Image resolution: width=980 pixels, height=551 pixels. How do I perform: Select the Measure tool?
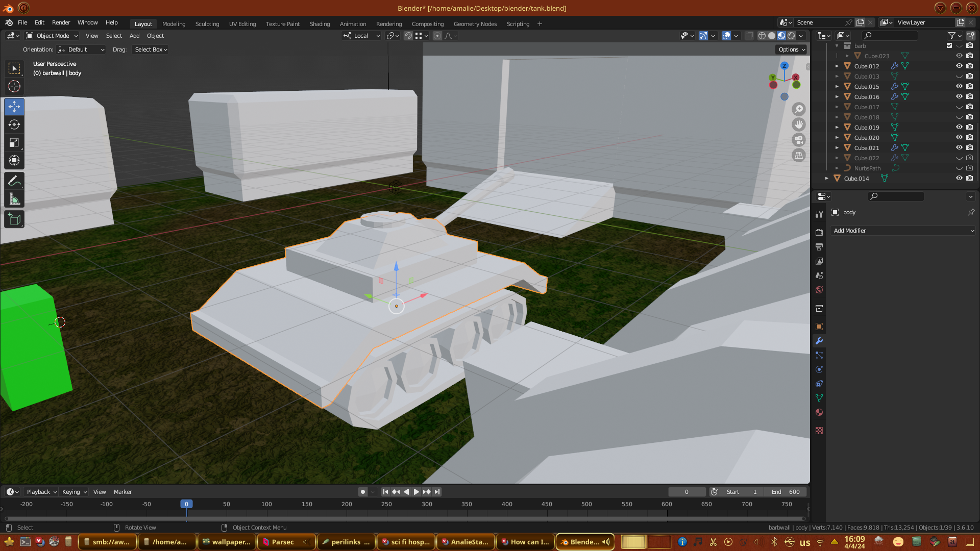click(x=14, y=199)
